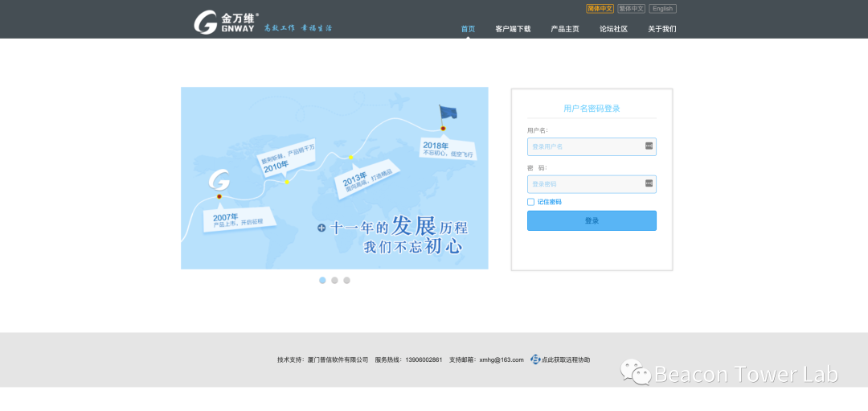The width and height of the screenshot is (868, 411).
Task: Open the 关于我们 menu item
Action: pos(662,29)
